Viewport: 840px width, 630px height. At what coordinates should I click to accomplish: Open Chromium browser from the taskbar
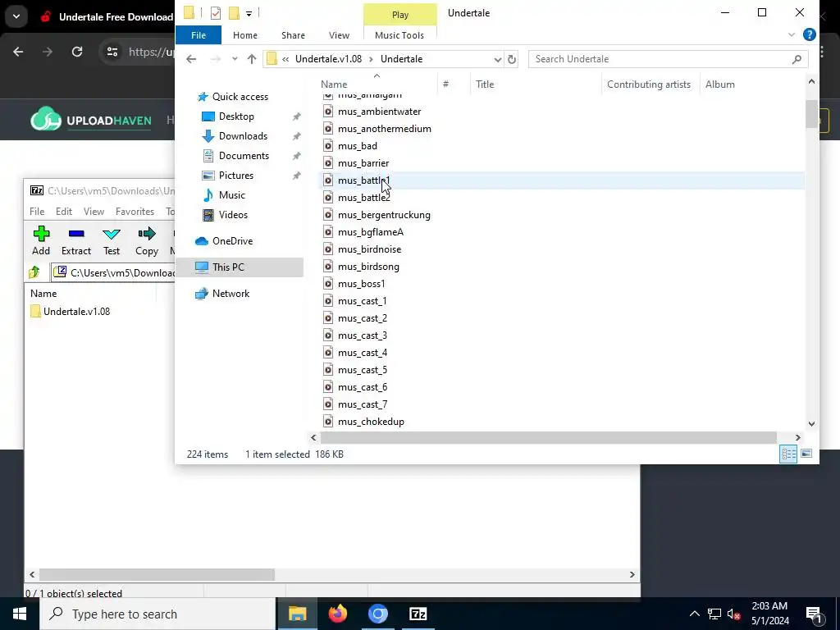(377, 614)
